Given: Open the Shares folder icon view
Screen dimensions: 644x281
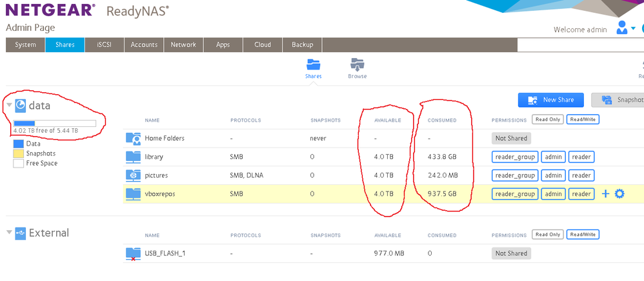Looking at the screenshot, I should 313,65.
